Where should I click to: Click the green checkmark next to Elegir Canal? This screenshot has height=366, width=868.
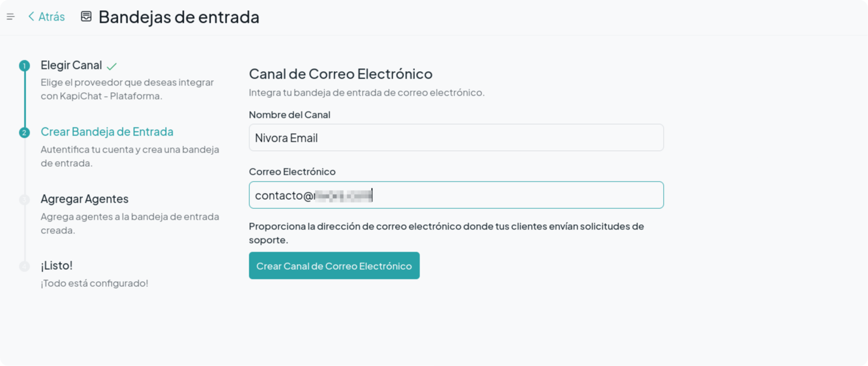[x=112, y=66]
